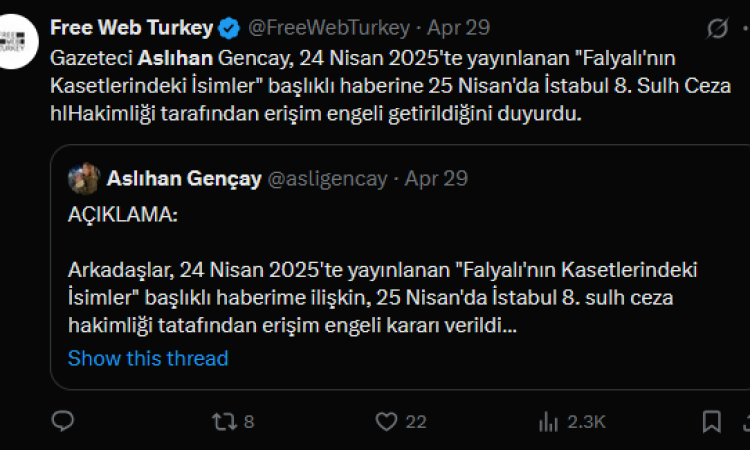Open Aslıhan Gençay's small avatar photo
750x450 pixels.
(83, 179)
